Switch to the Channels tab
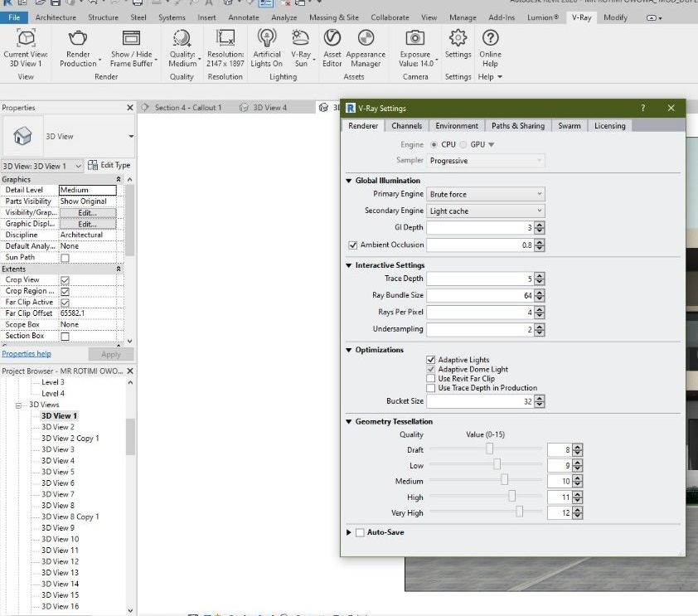Viewport: 698px width, 616px height. (x=406, y=126)
